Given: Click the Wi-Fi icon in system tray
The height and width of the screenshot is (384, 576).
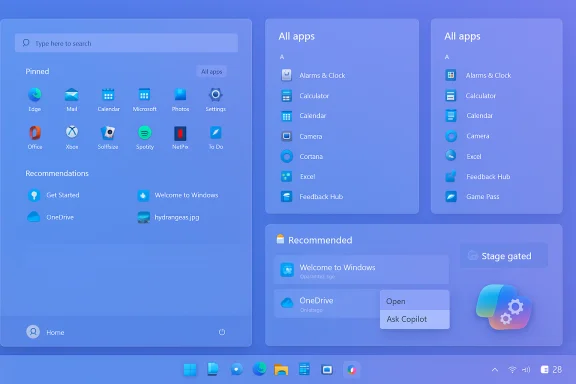Looking at the screenshot, I should click(x=512, y=370).
